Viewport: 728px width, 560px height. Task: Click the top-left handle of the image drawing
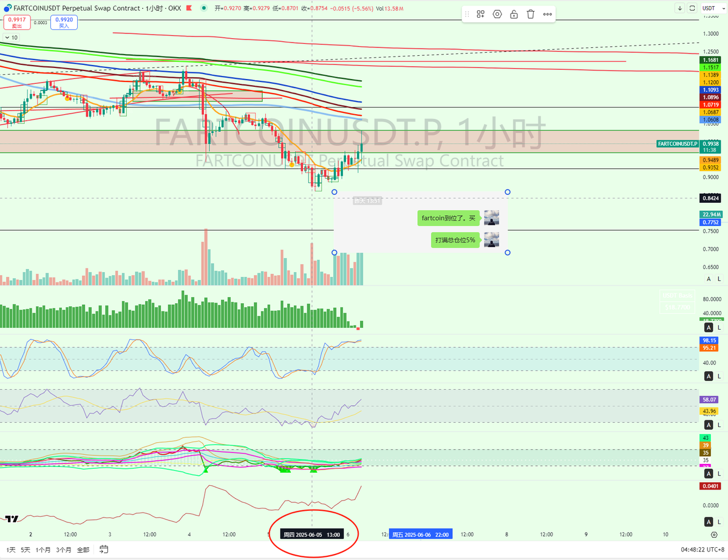(x=335, y=192)
